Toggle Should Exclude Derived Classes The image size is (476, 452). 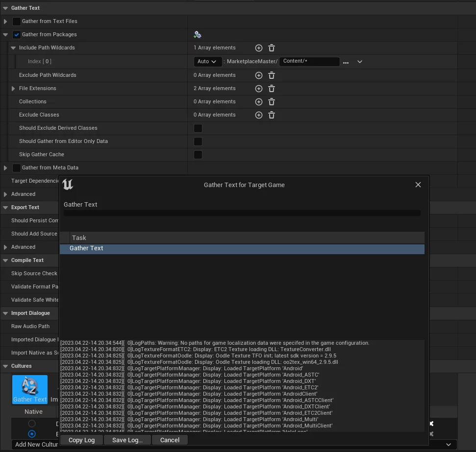click(x=198, y=128)
